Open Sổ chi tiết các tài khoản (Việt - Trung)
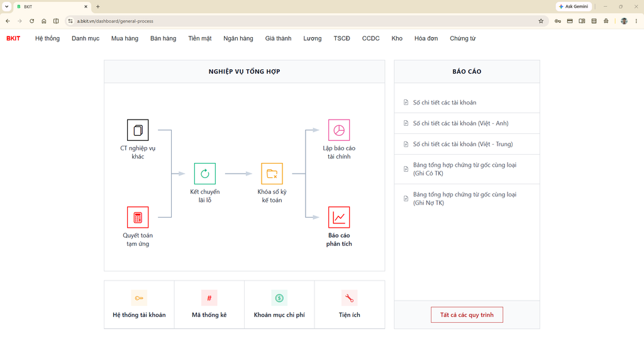The image size is (644, 346). (x=467, y=144)
